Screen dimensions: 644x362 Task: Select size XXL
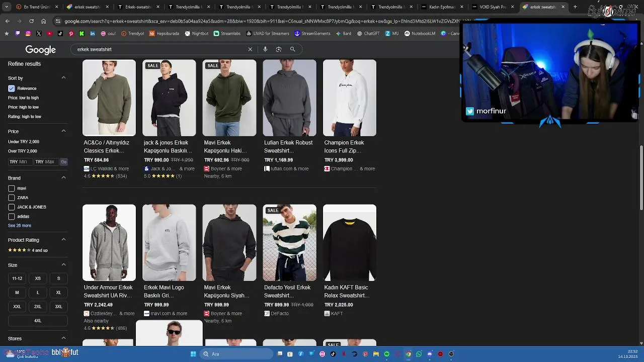coord(17,307)
